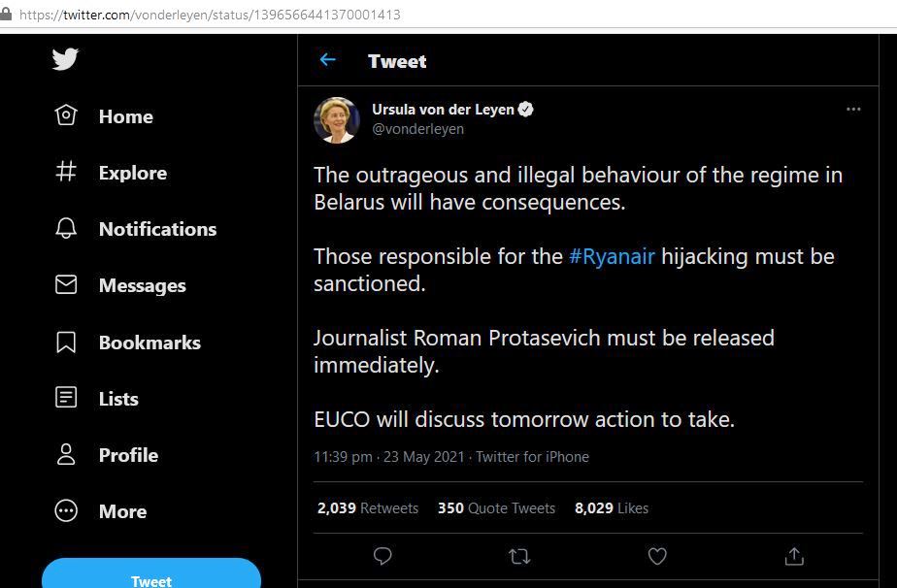Open Ursula von der Leyen's avatar
The height and width of the screenshot is (588, 897).
click(337, 120)
